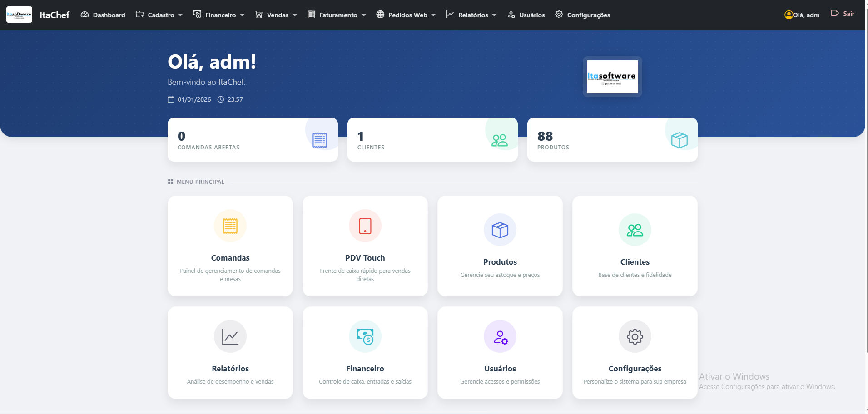This screenshot has height=414, width=868.
Task: Click the Clientes people icon
Action: pos(635,230)
